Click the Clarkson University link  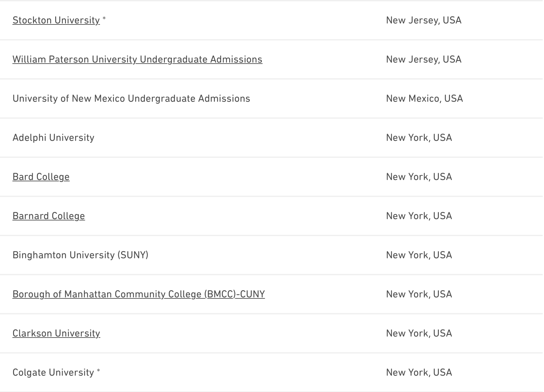click(56, 333)
